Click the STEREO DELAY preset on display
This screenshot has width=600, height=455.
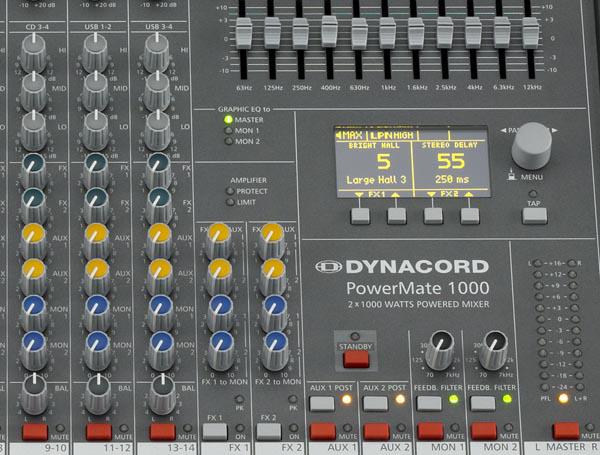point(449,161)
